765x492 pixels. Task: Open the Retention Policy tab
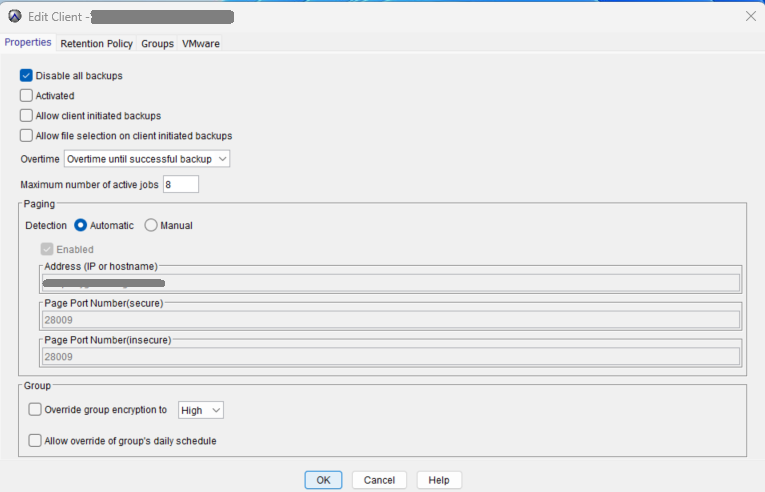[x=97, y=43]
